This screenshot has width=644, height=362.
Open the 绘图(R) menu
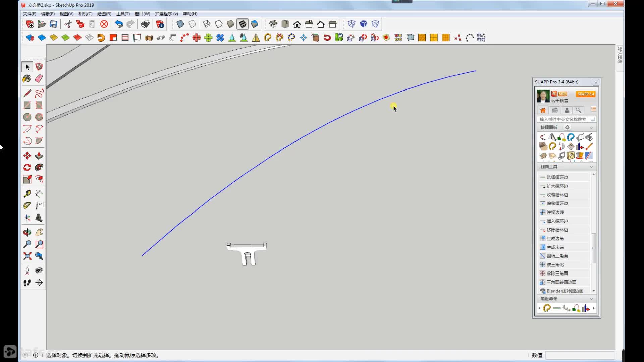point(104,14)
